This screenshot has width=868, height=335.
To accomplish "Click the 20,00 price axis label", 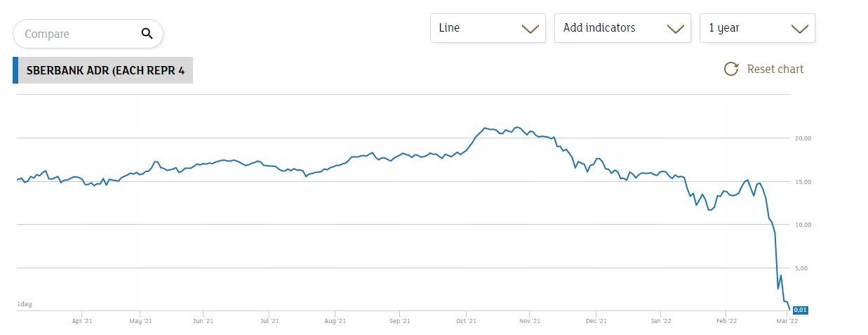I will coord(803,138).
